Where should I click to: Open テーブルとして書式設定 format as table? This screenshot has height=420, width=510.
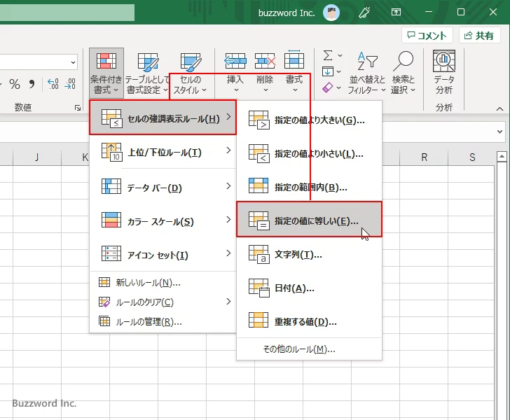point(147,73)
